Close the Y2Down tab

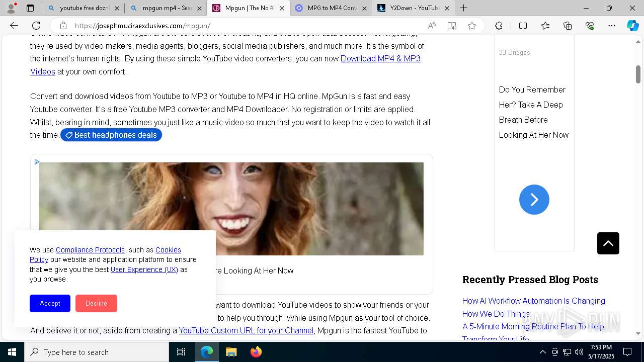(x=447, y=8)
